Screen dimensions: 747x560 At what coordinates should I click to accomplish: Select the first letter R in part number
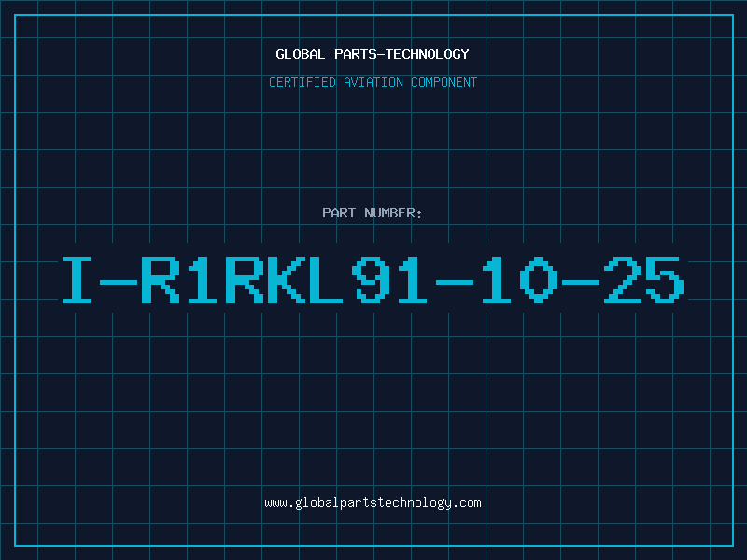[x=160, y=280]
